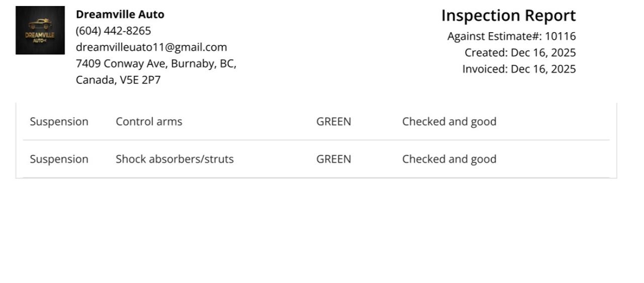
Task: Select the Dreamville Auto company name
Action: point(120,14)
